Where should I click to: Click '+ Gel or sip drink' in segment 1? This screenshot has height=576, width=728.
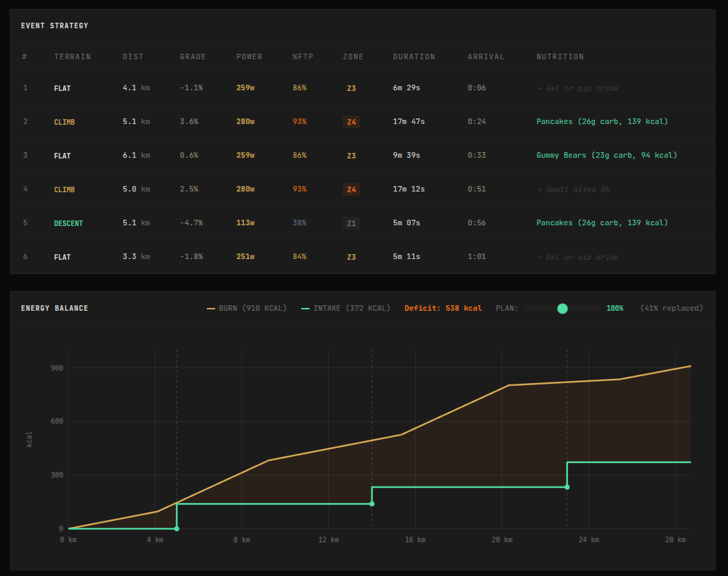577,89
